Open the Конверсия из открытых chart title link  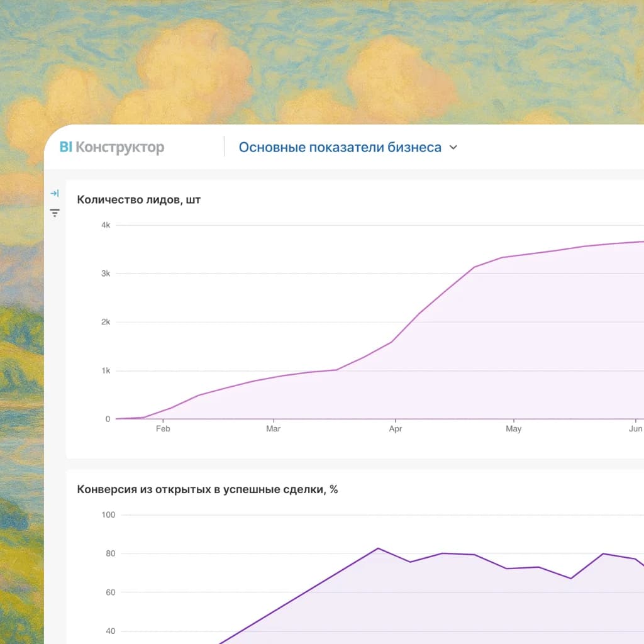click(x=208, y=489)
